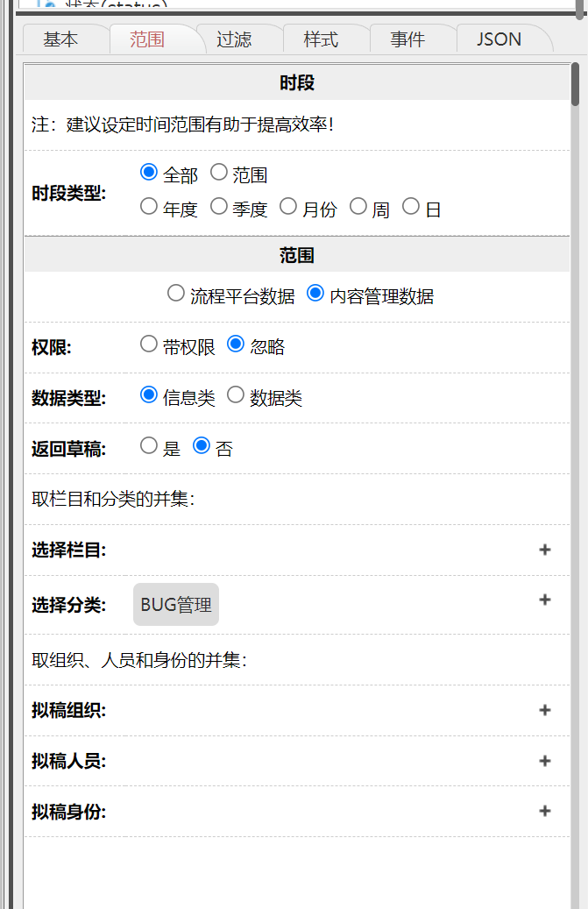Click plus icon beside 选择栏目
The height and width of the screenshot is (909, 588).
coord(545,550)
